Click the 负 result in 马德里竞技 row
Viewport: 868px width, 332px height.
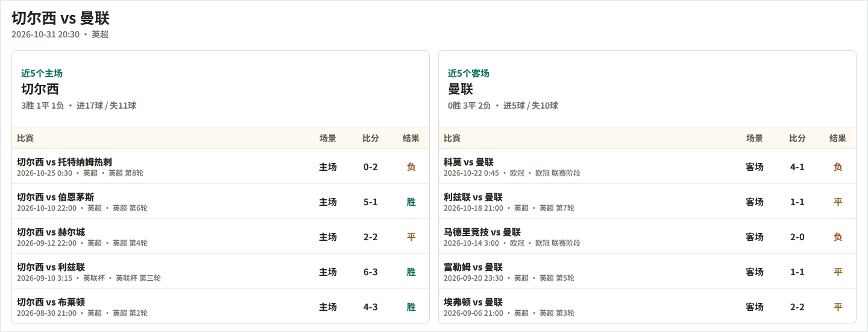tap(838, 237)
